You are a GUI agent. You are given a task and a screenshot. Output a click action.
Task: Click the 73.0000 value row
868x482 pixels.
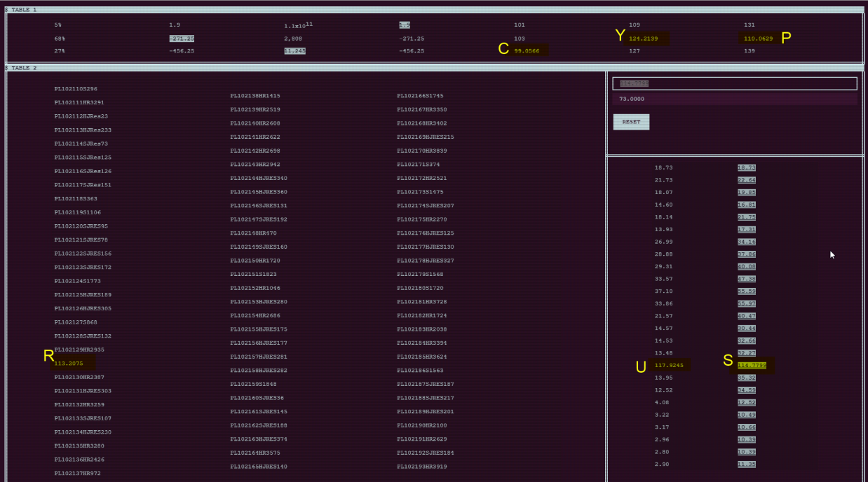734,99
